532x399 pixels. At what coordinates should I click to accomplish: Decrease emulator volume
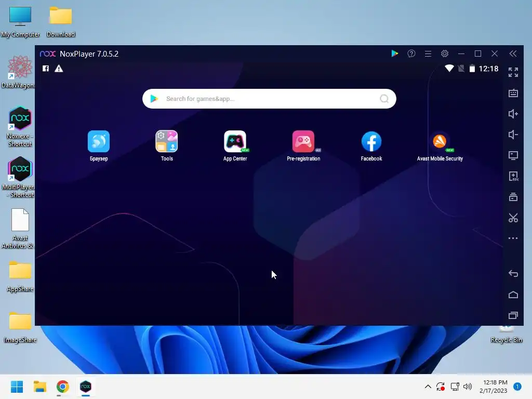pyautogui.click(x=513, y=135)
